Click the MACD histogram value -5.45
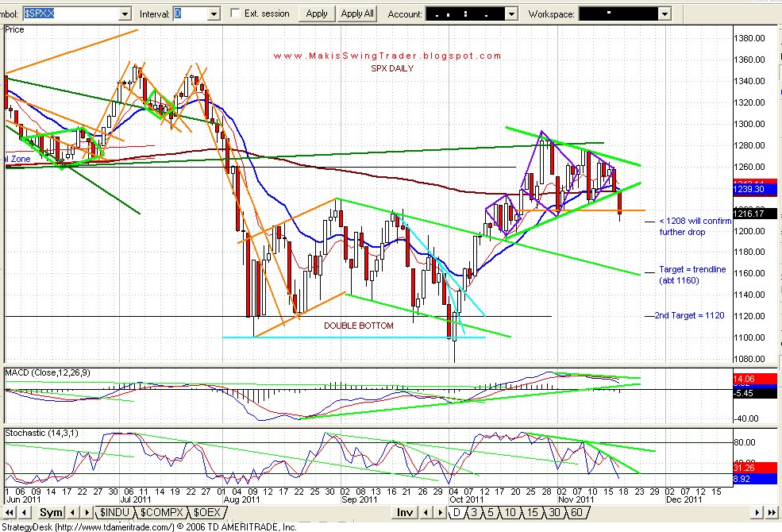Image resolution: width=782 pixels, height=532 pixels. coord(755,393)
